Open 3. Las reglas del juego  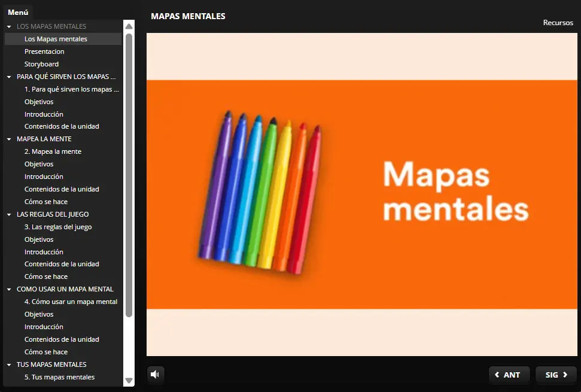point(58,227)
